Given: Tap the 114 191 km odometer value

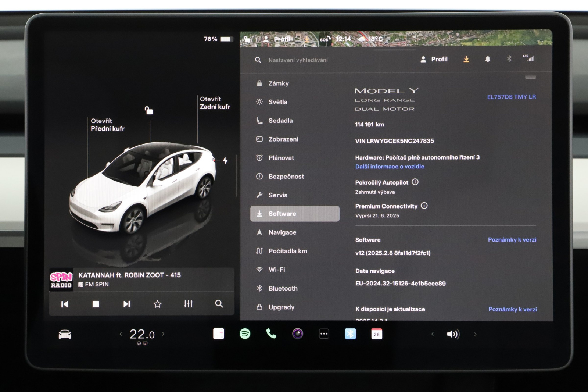Looking at the screenshot, I should pos(369,125).
